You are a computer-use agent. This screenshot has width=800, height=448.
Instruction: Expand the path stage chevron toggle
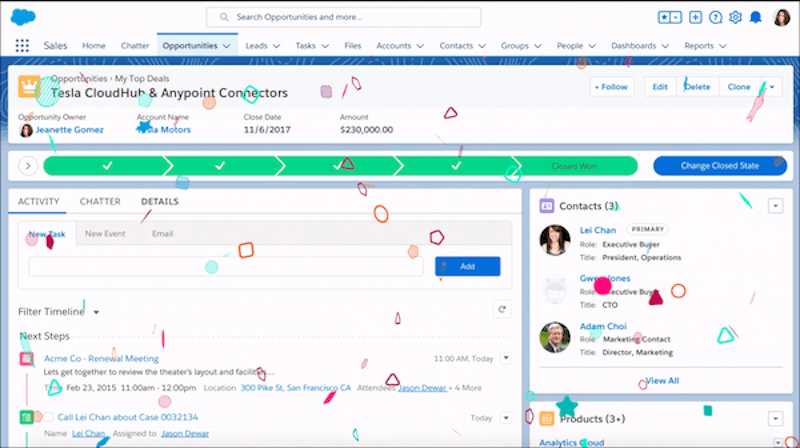point(27,166)
